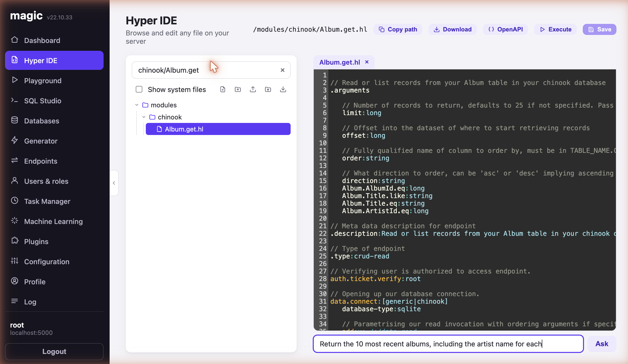
Task: Execute the current file
Action: click(555, 29)
